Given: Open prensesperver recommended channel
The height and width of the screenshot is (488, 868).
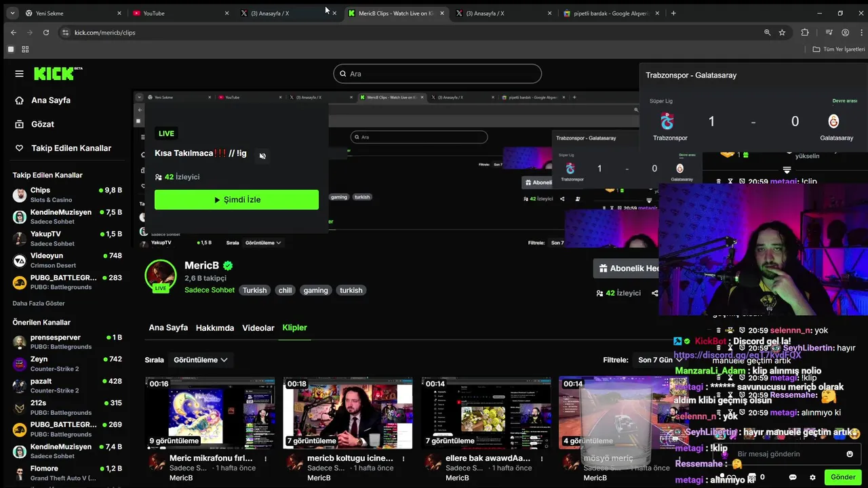Looking at the screenshot, I should point(67,342).
